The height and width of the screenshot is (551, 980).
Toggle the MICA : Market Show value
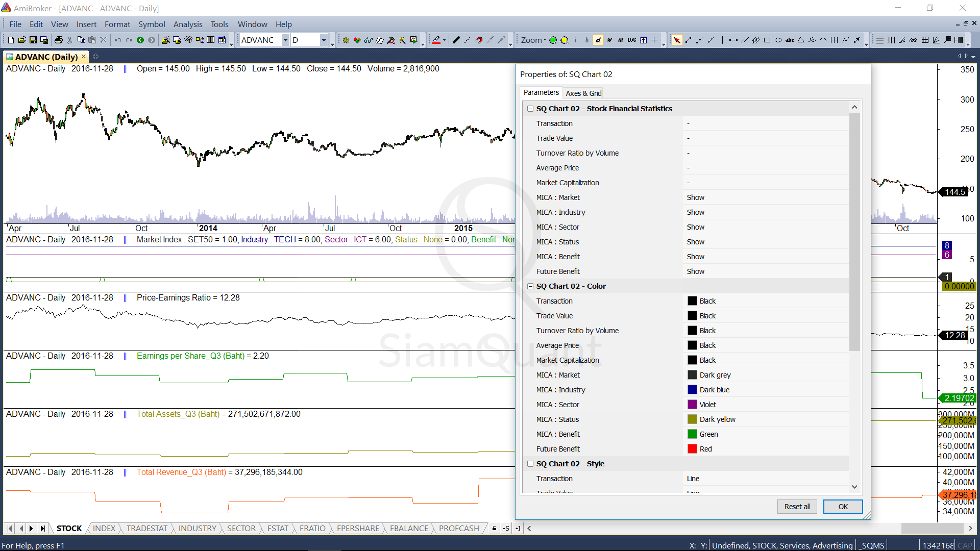click(x=695, y=197)
